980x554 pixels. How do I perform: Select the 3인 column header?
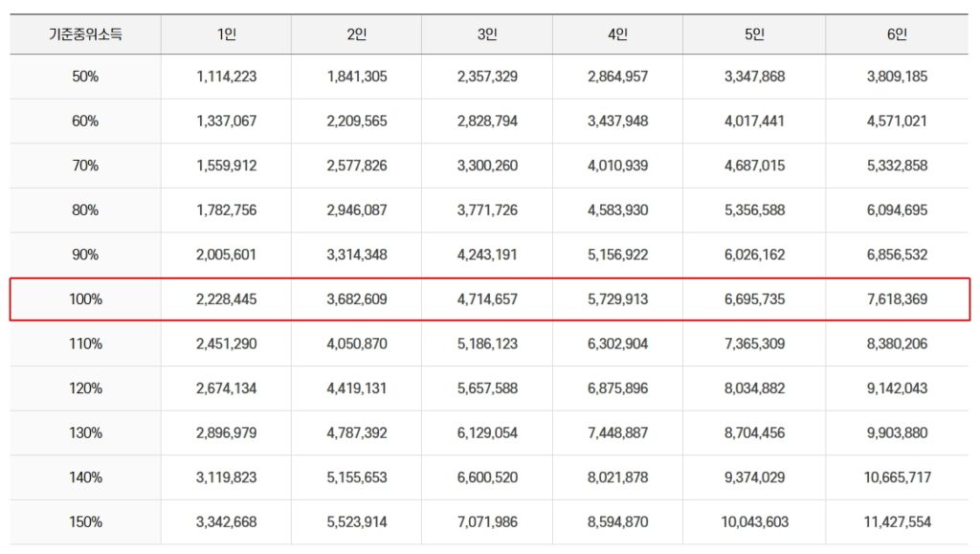487,34
